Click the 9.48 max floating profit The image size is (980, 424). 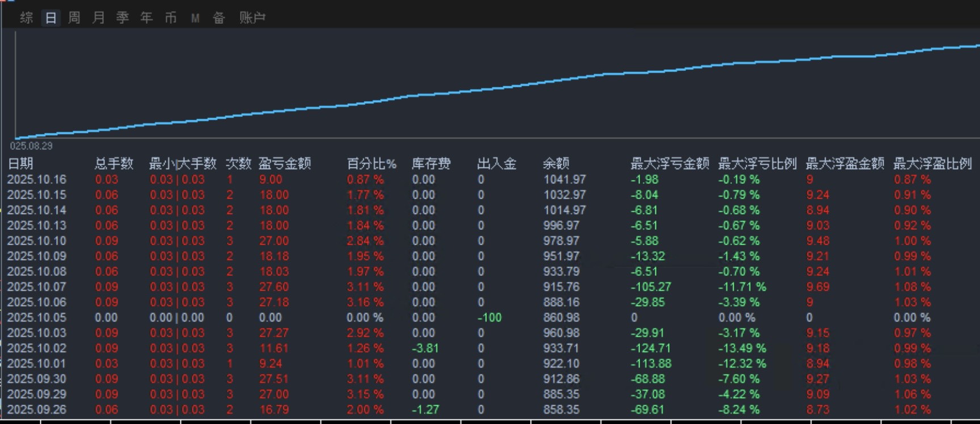[x=818, y=241]
